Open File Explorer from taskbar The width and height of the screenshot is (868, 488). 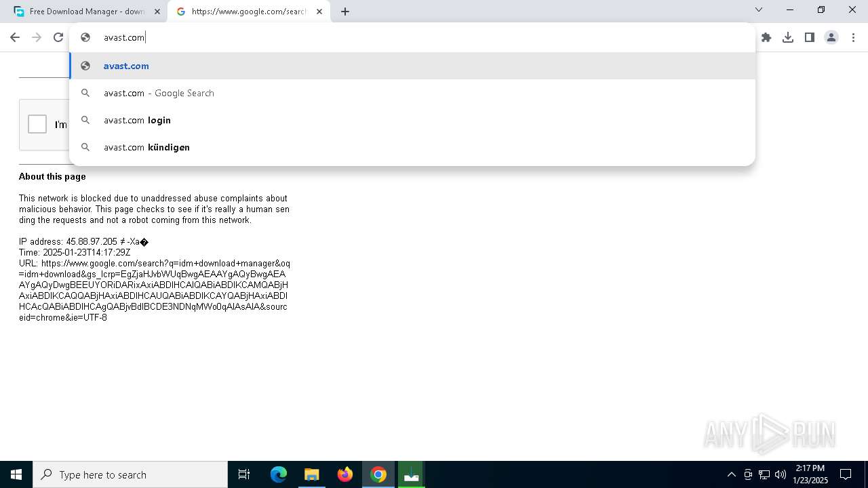pyautogui.click(x=311, y=474)
